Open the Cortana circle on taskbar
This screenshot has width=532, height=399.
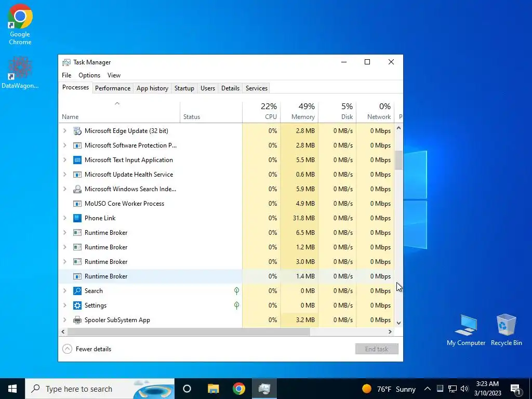[187, 389]
